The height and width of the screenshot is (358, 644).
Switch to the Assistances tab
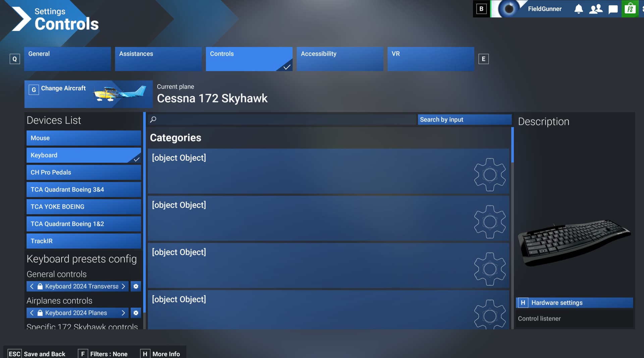click(x=158, y=59)
